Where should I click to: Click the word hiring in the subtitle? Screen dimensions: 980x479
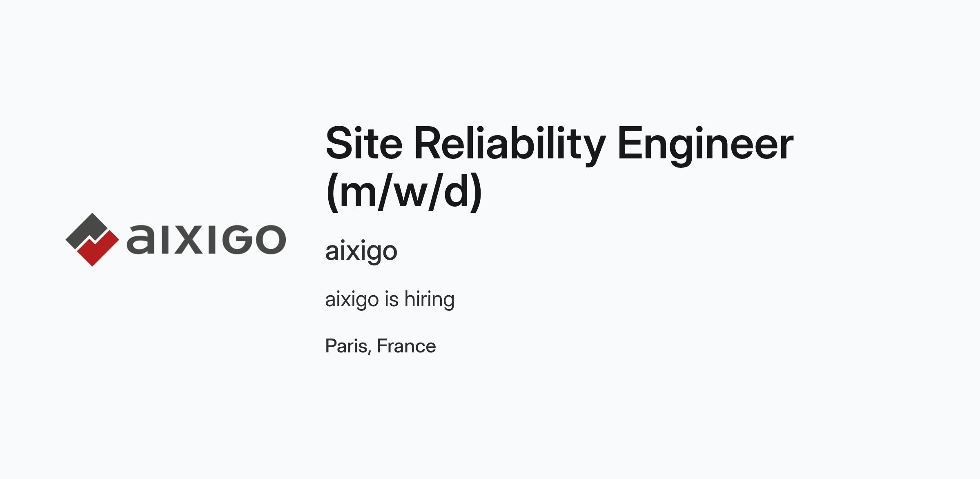click(430, 299)
